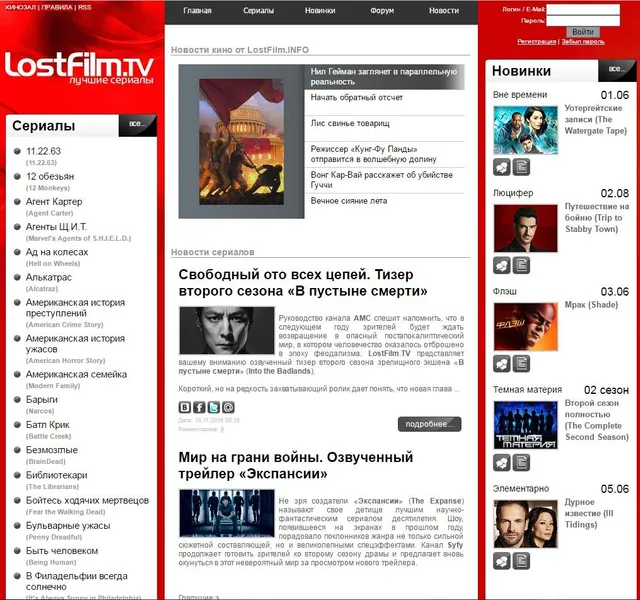Click the Элементарно poster thumbnail
Screen dimensions: 640x600
pyautogui.click(x=525, y=524)
